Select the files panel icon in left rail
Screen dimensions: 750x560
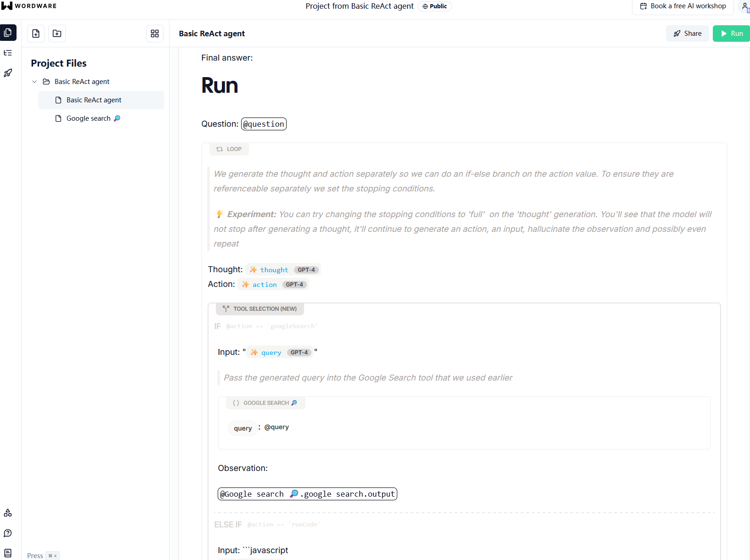coord(8,33)
